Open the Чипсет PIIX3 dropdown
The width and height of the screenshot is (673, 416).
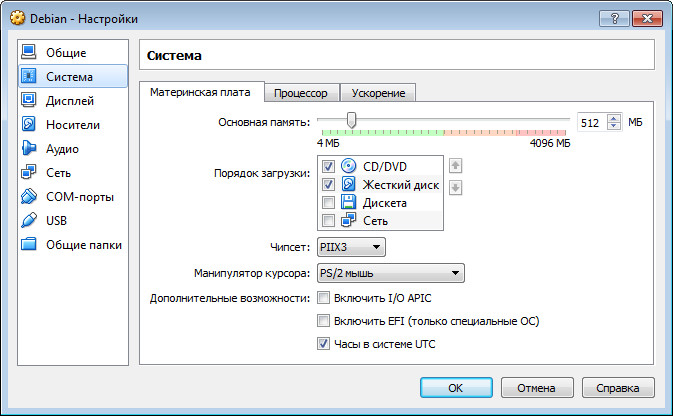(x=351, y=247)
